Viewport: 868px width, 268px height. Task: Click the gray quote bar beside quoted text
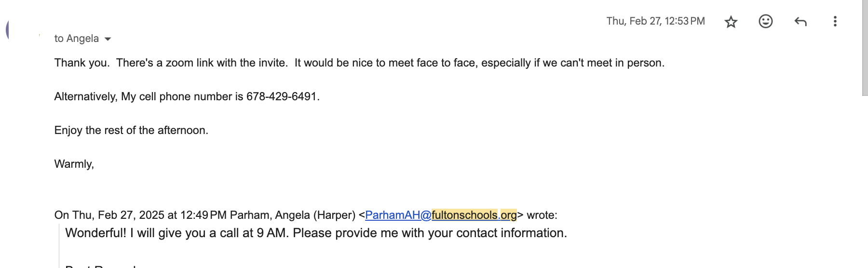tap(59, 246)
